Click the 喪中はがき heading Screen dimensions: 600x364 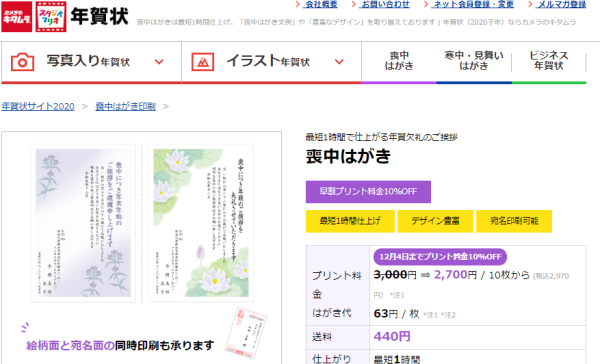(x=348, y=156)
